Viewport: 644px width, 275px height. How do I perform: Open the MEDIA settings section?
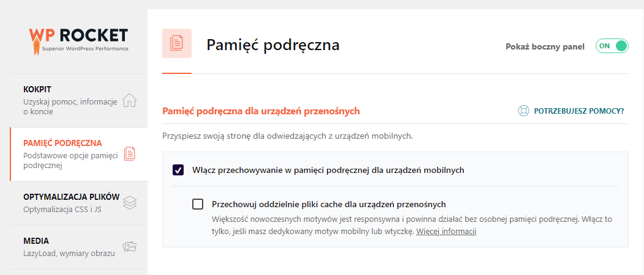(36, 241)
